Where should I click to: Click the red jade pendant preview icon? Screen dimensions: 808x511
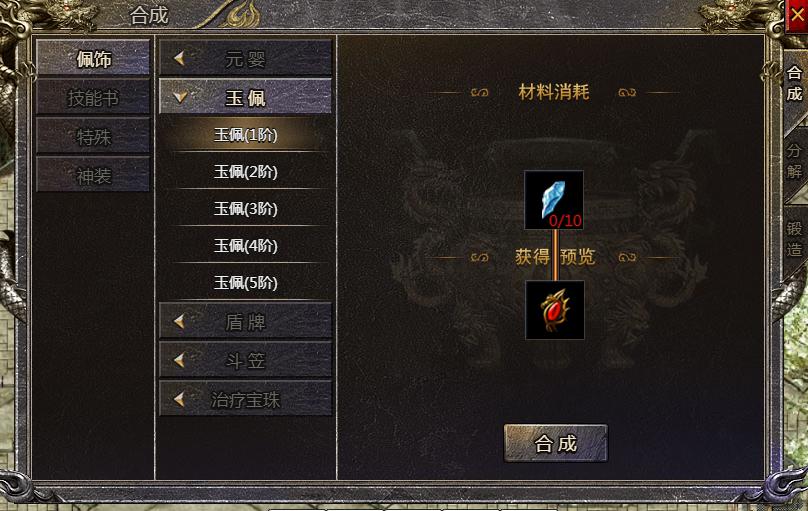coord(554,310)
